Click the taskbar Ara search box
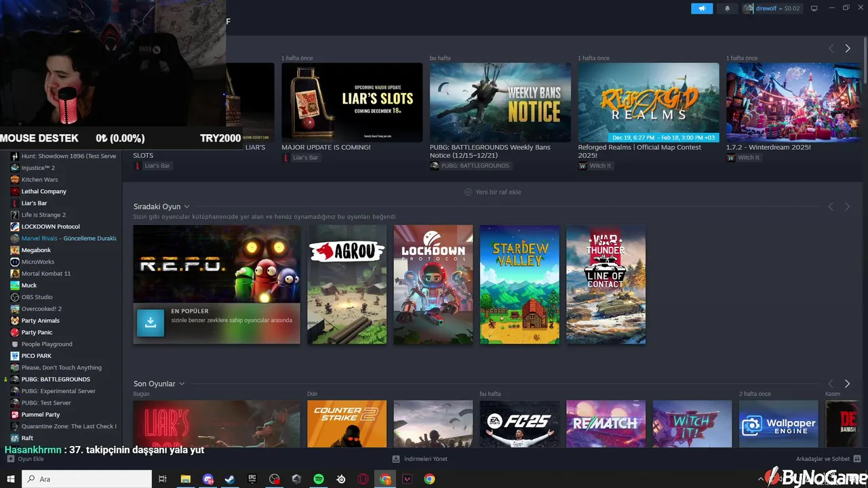This screenshot has width=868, height=488. (x=87, y=479)
